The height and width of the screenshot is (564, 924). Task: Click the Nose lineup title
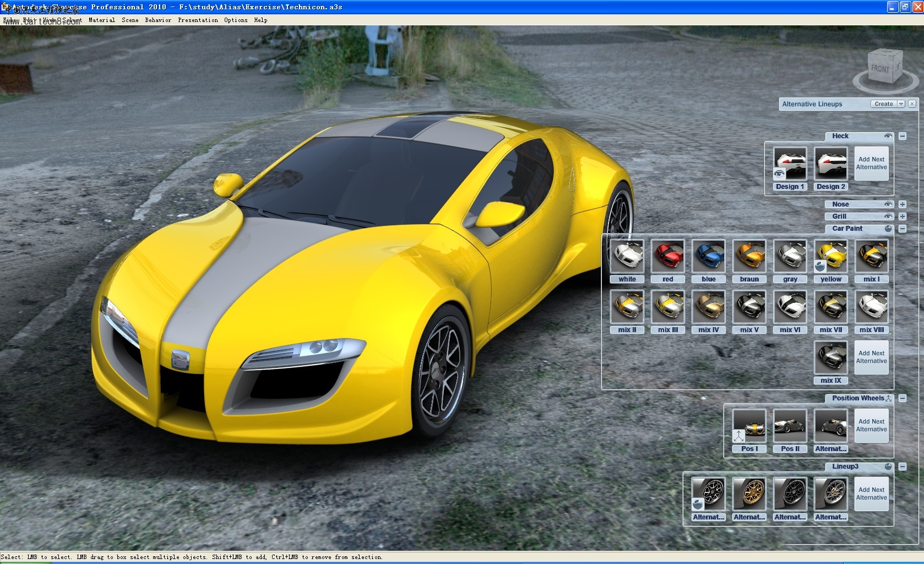pos(840,204)
